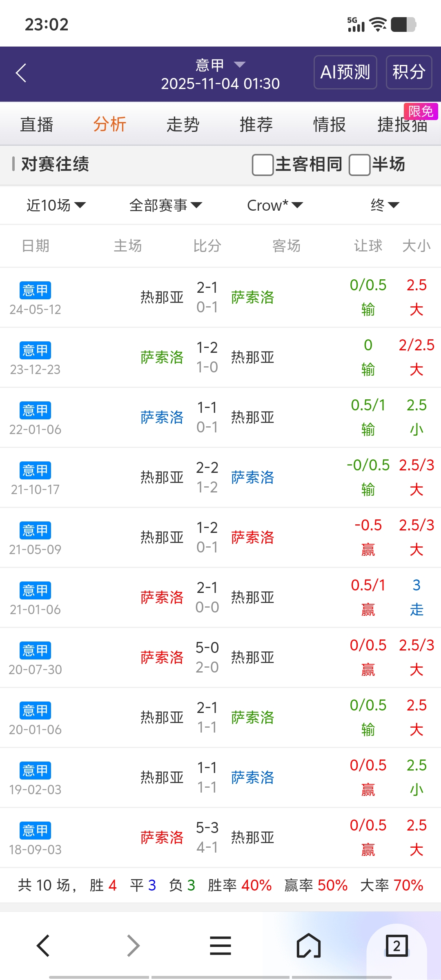
Task: Tap the browser back navigation arrow
Action: tap(43, 946)
